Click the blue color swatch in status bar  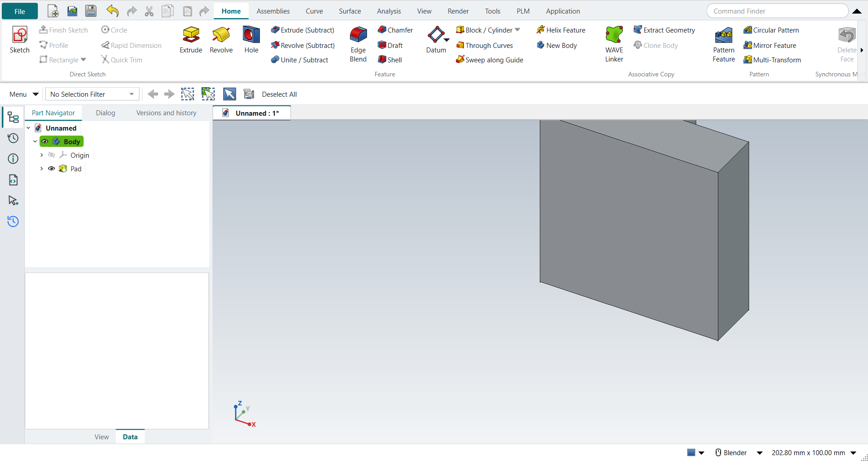coord(691,452)
